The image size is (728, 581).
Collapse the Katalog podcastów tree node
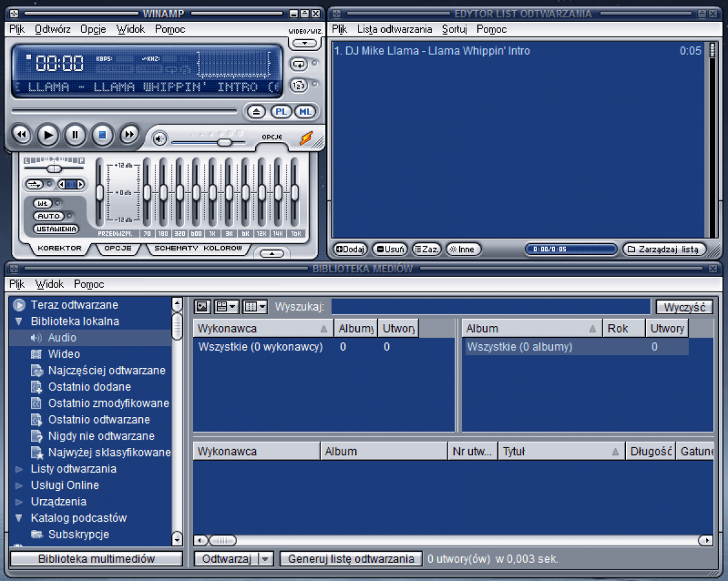pyautogui.click(x=19, y=518)
